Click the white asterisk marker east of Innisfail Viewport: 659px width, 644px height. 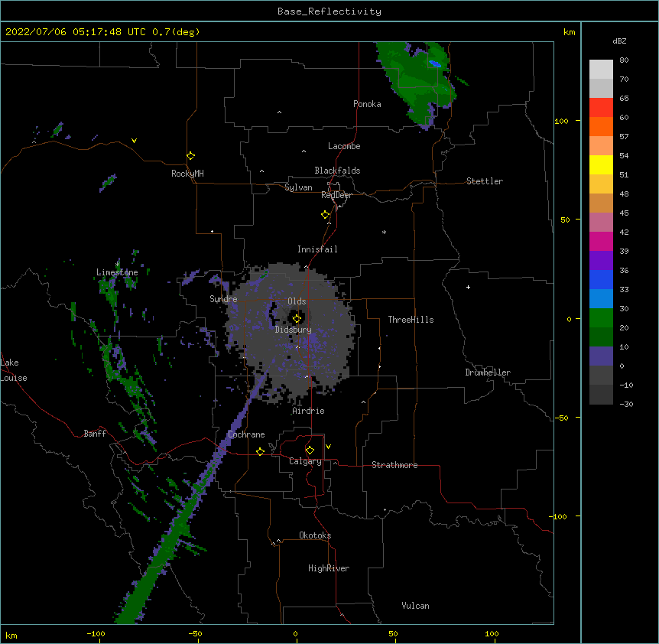[x=384, y=232]
